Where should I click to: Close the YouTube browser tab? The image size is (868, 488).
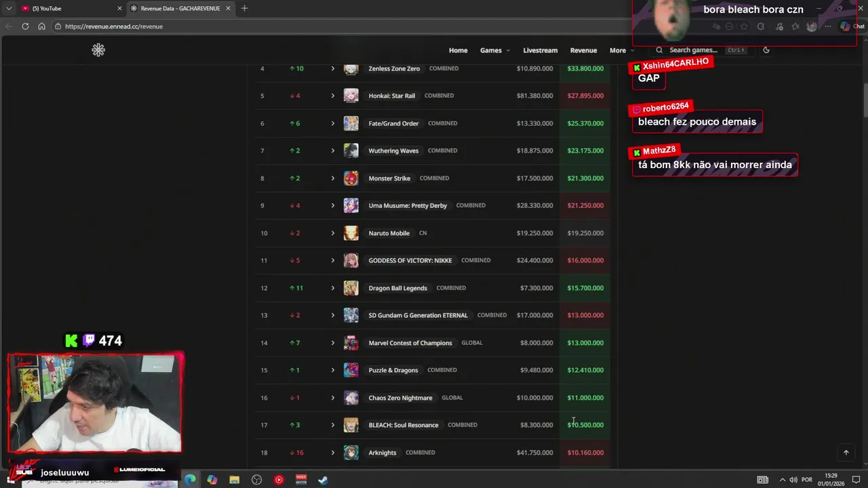120,8
